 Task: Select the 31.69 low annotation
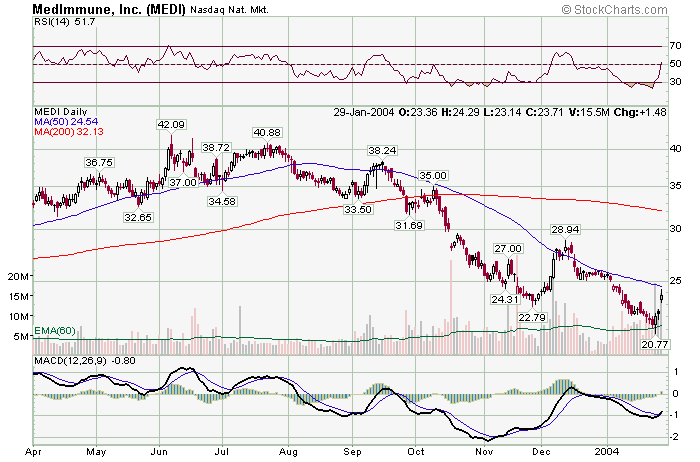pos(409,225)
